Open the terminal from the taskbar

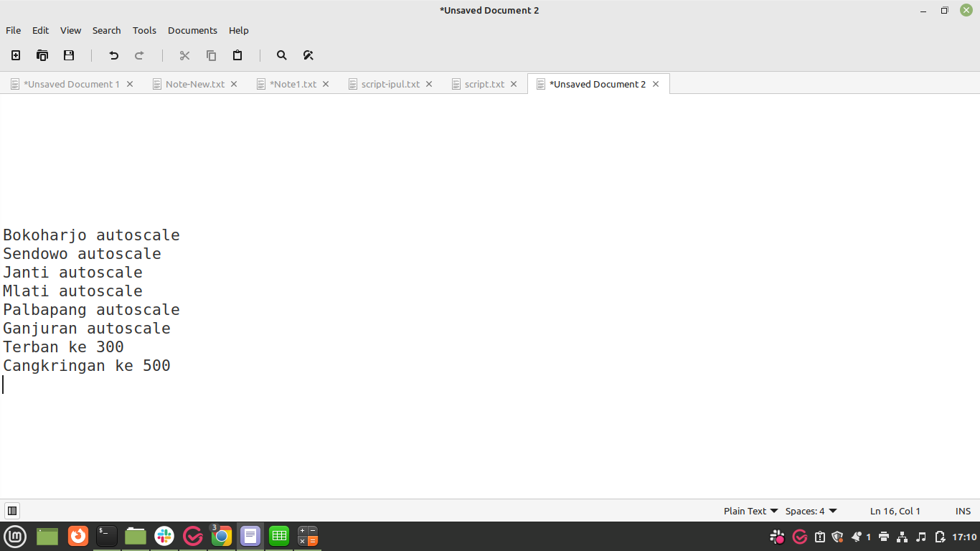pos(107,535)
